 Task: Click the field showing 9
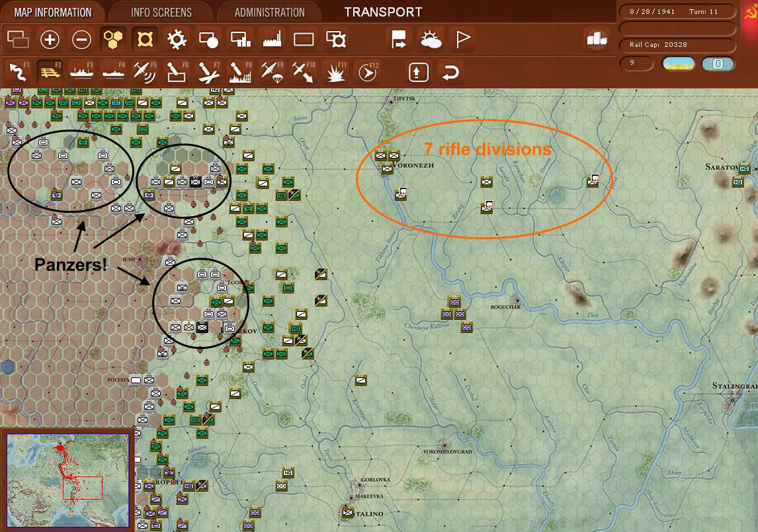pyautogui.click(x=636, y=63)
